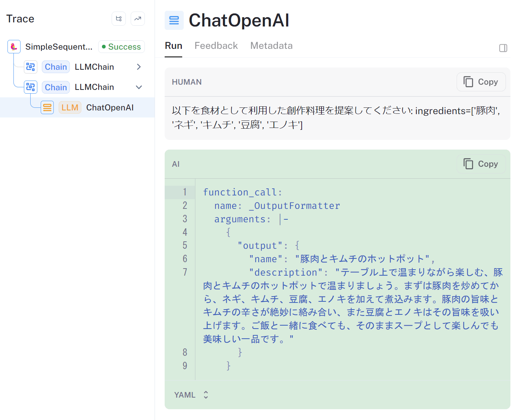Click the Success status badge
The image size is (516, 420).
point(121,47)
